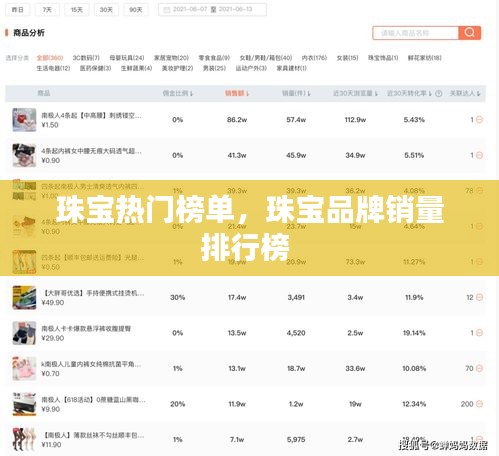Click the orange search magnifier button
This screenshot has height=456, width=499.
click(x=469, y=33)
